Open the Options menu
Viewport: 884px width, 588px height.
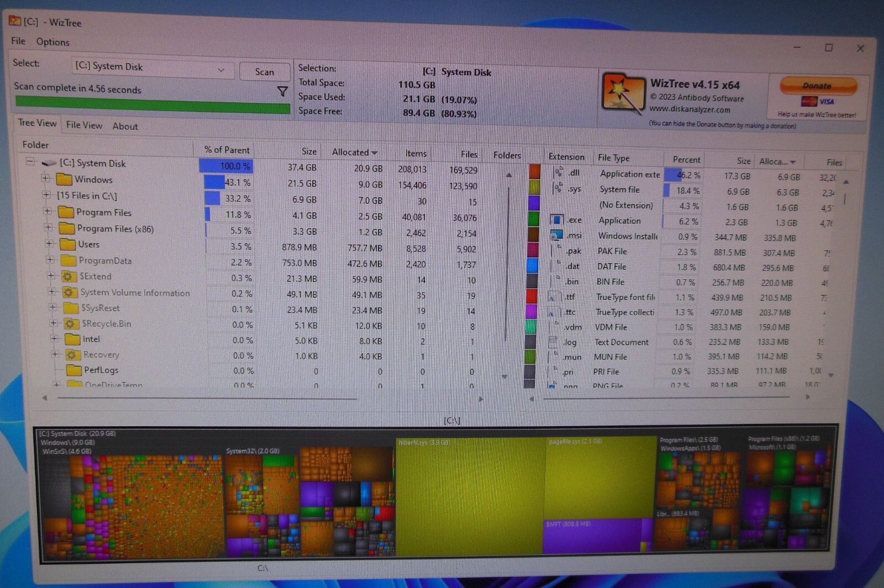pyautogui.click(x=52, y=42)
